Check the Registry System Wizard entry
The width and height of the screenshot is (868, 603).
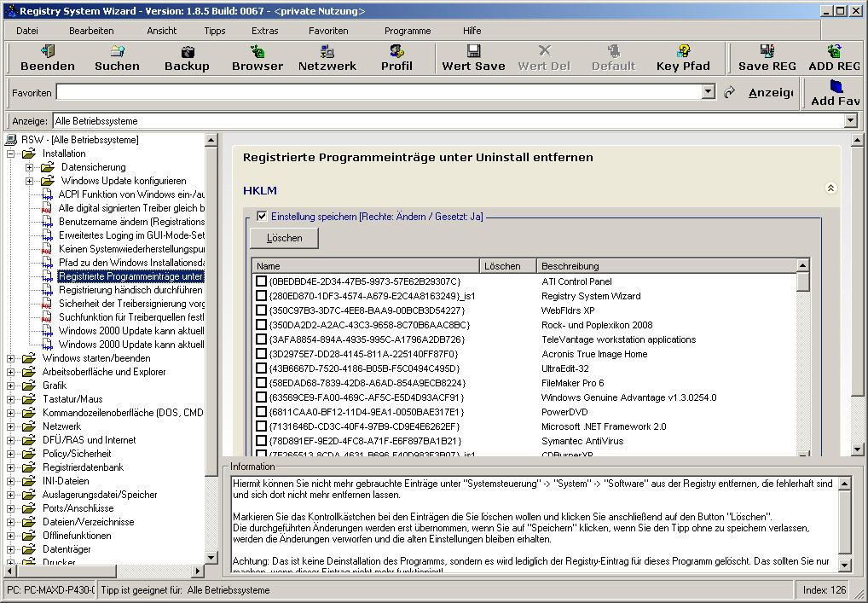coord(261,296)
